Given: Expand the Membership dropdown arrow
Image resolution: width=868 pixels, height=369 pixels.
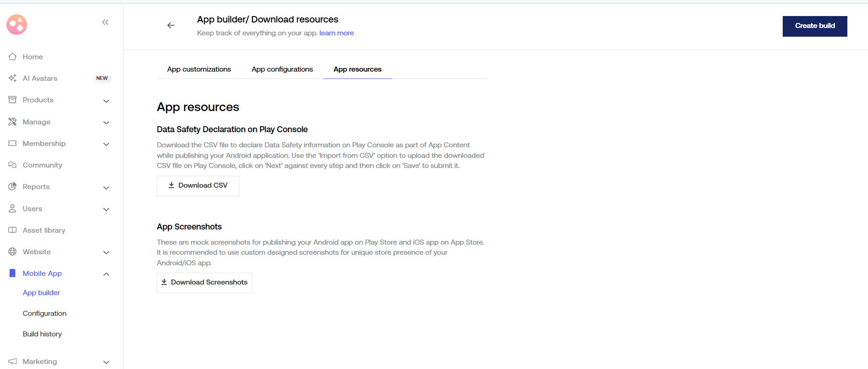Looking at the screenshot, I should point(106,144).
